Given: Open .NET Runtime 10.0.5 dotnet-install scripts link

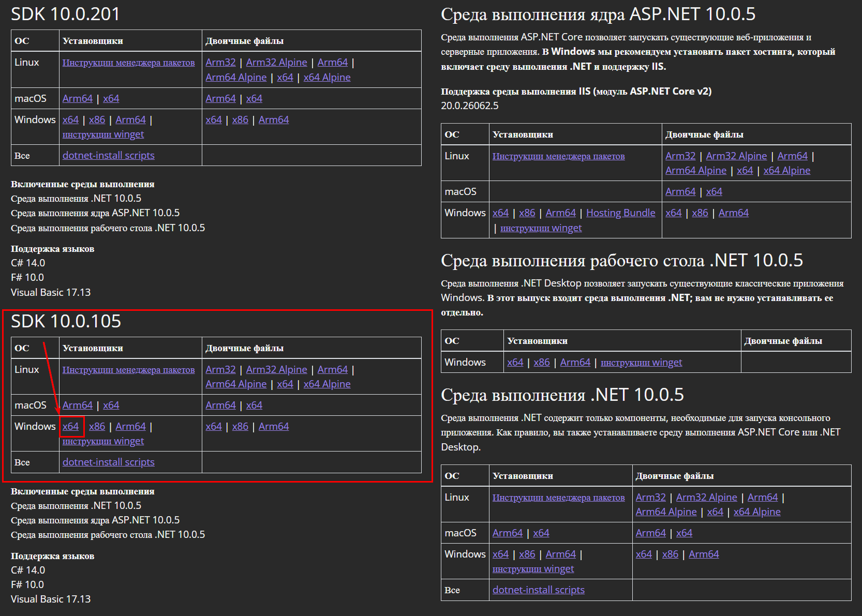Looking at the screenshot, I should coord(539,590).
